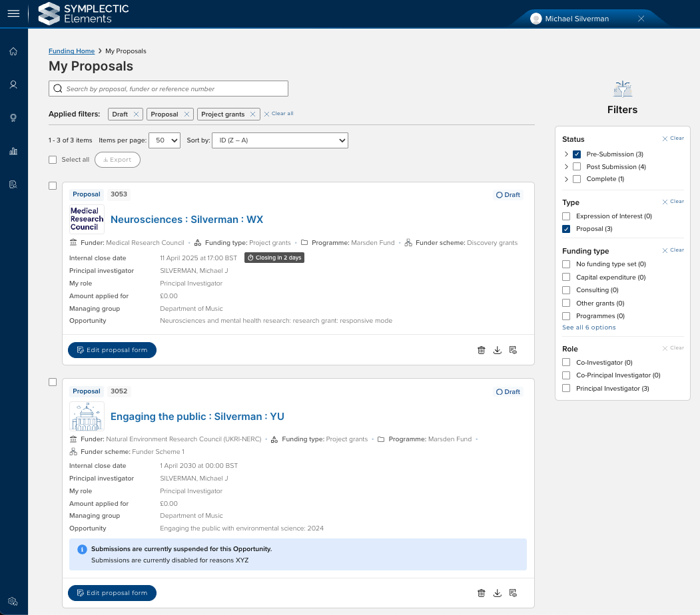The height and width of the screenshot is (615, 700).
Task: Check the Expression of Interest type filter
Action: [x=566, y=216]
